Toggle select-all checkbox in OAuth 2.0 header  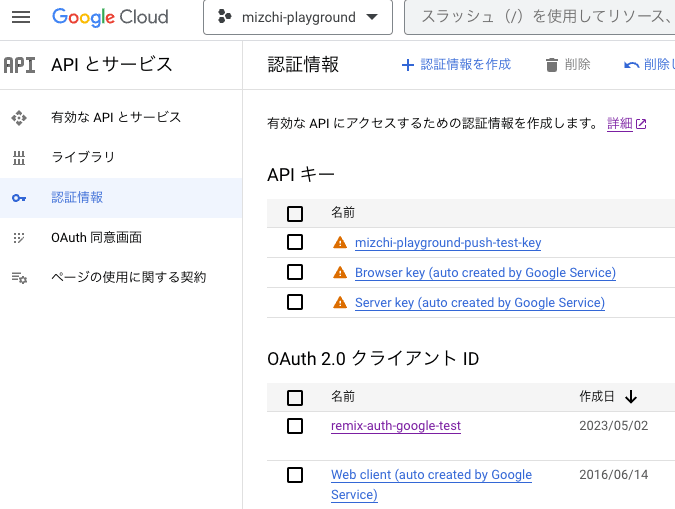(295, 397)
